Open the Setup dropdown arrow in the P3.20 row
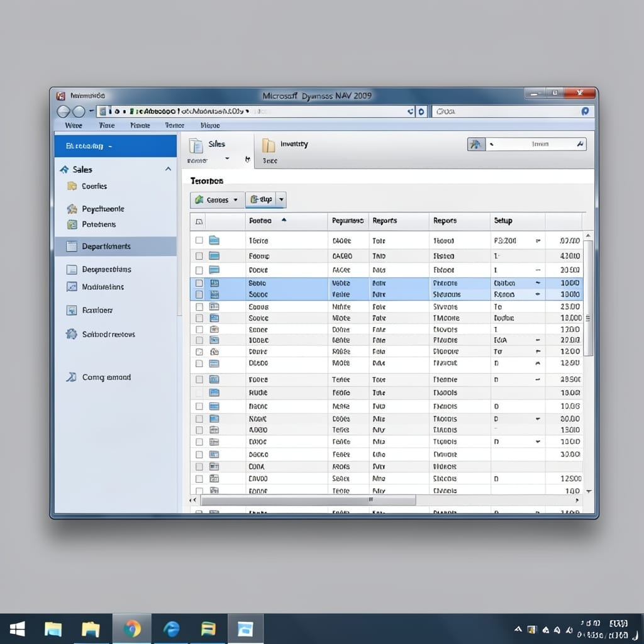 [x=538, y=241]
